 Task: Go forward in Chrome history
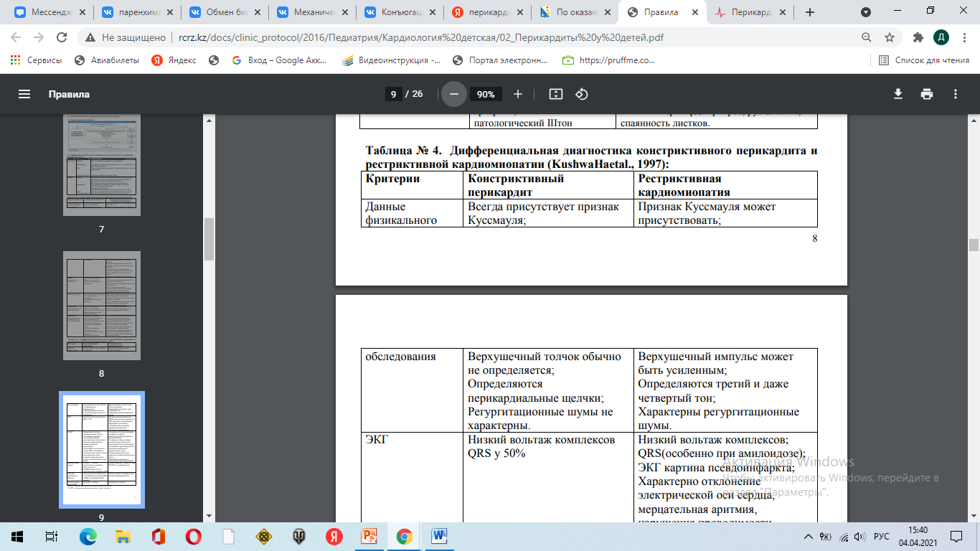pos(39,37)
